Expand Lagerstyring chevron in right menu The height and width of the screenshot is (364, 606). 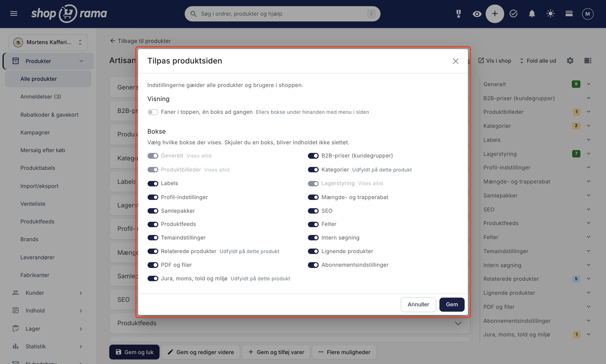pyautogui.click(x=589, y=154)
